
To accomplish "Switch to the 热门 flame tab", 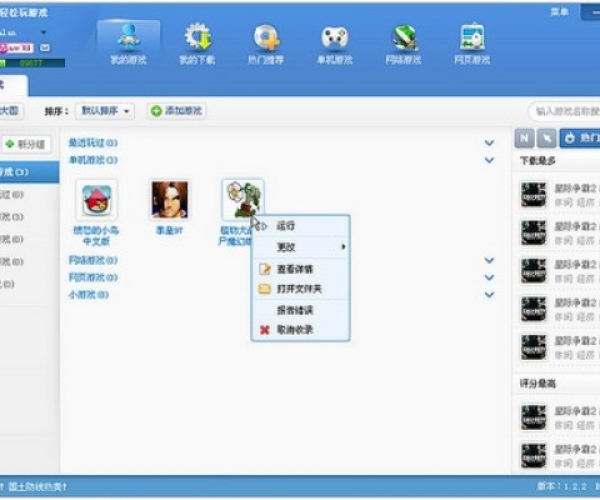I will 580,138.
